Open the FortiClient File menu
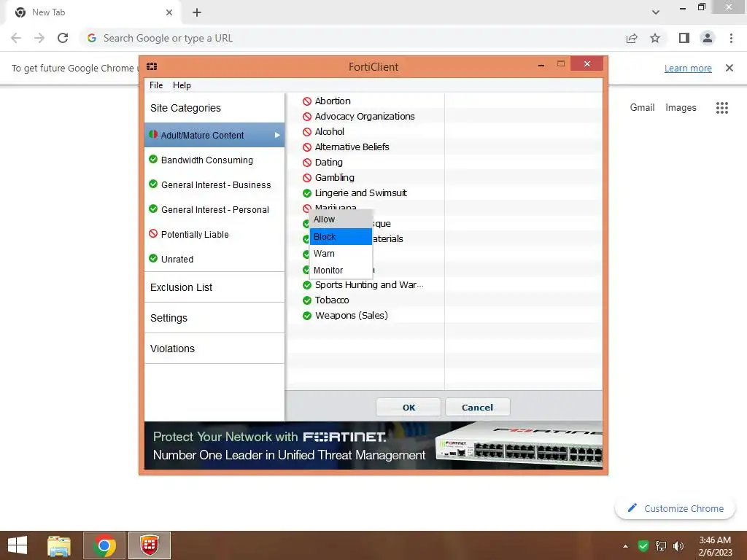The height and width of the screenshot is (560, 747). pyautogui.click(x=156, y=85)
